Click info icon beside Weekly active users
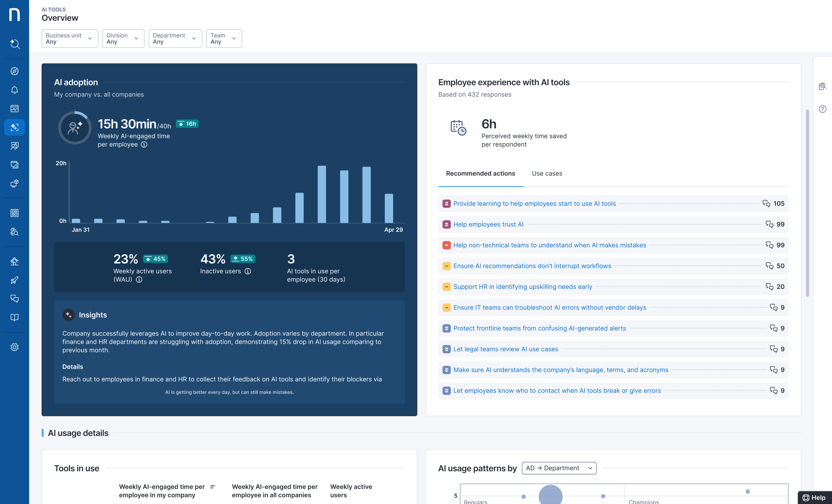 click(139, 280)
